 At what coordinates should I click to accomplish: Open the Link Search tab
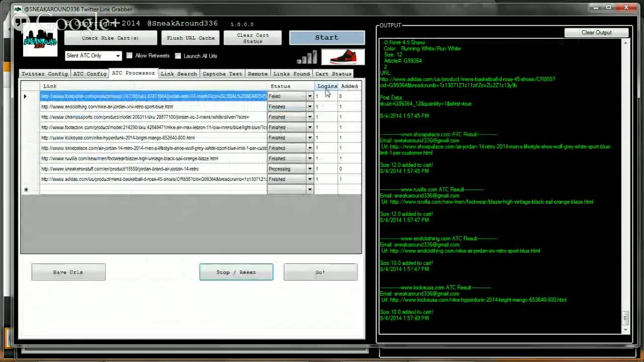(x=179, y=74)
